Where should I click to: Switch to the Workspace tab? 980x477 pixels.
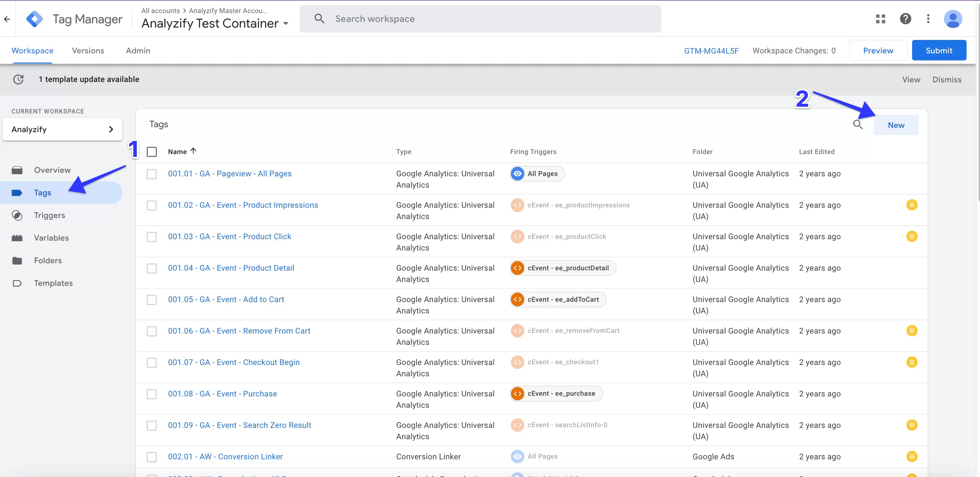tap(32, 51)
